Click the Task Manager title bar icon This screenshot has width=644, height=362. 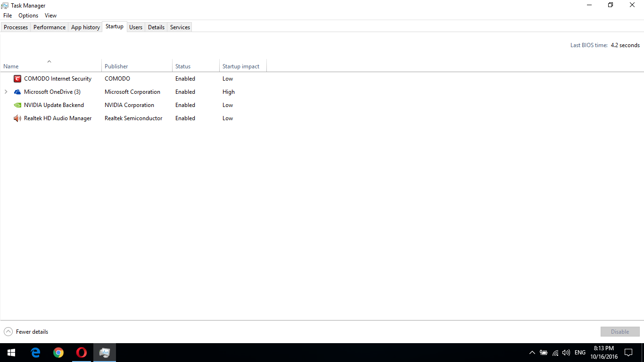(x=5, y=6)
